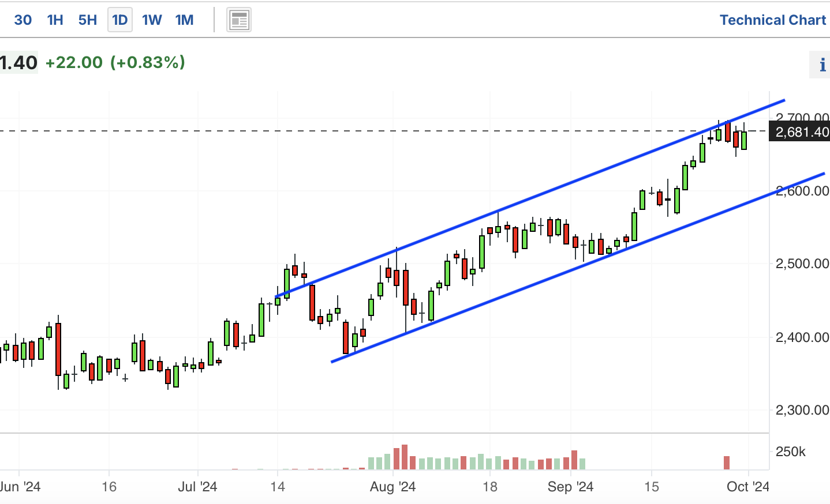Click the Oct '24 date label

point(748,487)
